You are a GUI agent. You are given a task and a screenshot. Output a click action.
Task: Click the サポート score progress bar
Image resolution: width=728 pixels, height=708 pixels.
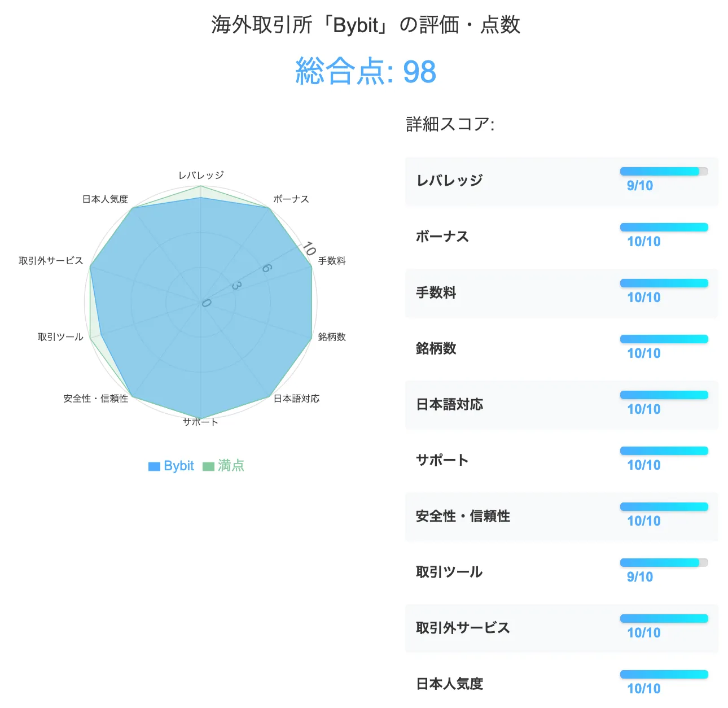click(x=664, y=451)
